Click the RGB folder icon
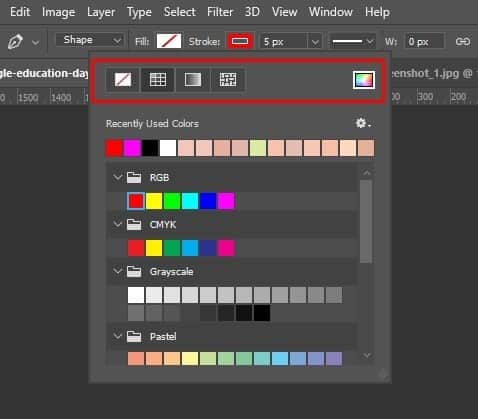 pos(134,177)
